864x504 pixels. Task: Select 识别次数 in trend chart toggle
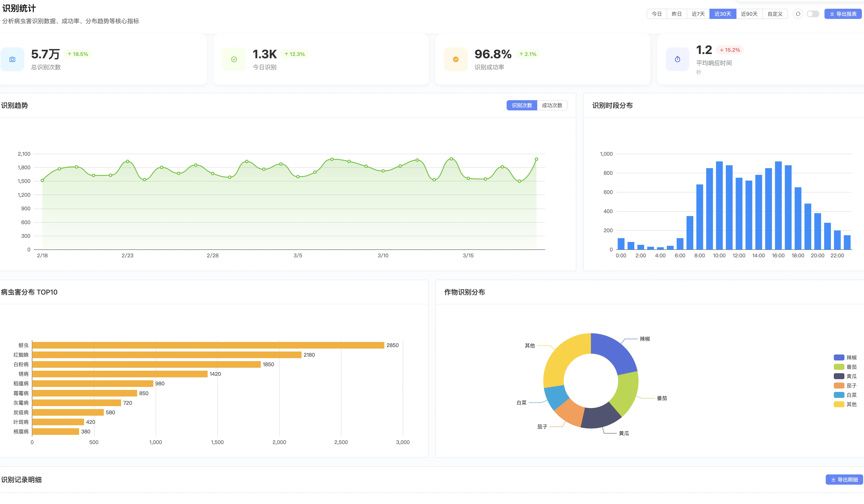522,106
